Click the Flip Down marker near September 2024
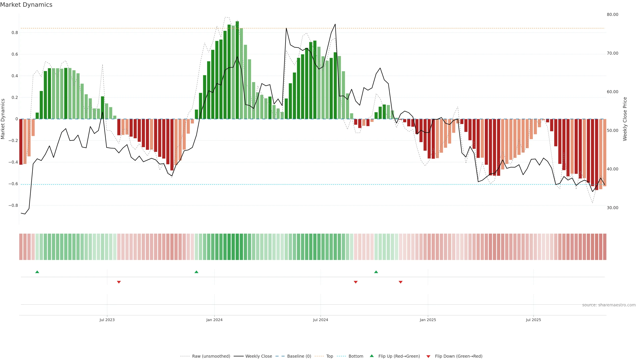 click(x=356, y=282)
